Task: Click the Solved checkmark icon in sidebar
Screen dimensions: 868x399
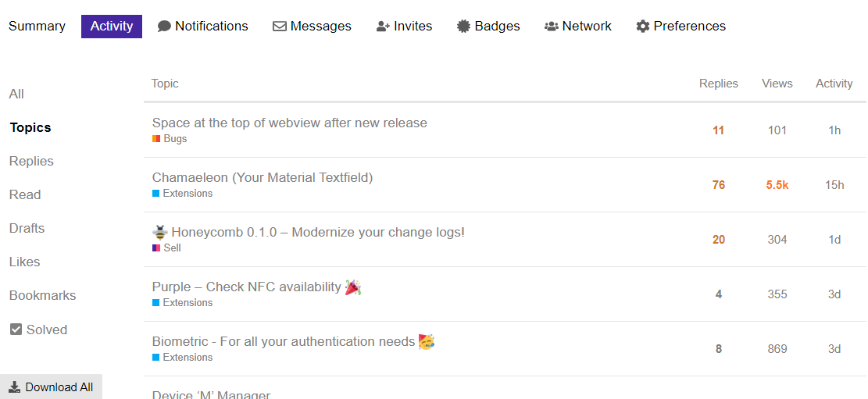Action: (x=16, y=330)
